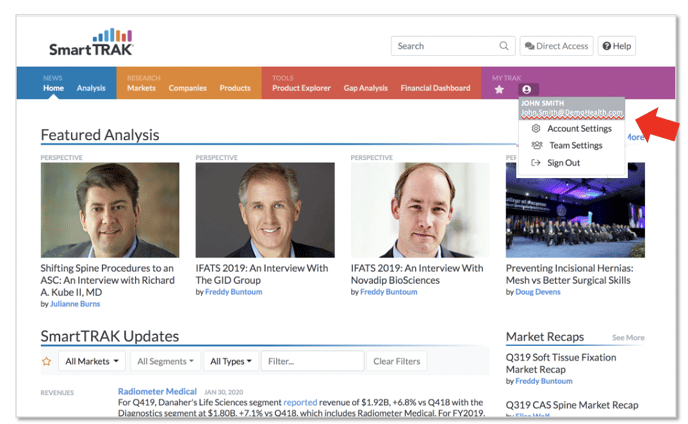Screen dimensions: 688x424
Task: Toggle the updates favorites star filter
Action: [47, 361]
